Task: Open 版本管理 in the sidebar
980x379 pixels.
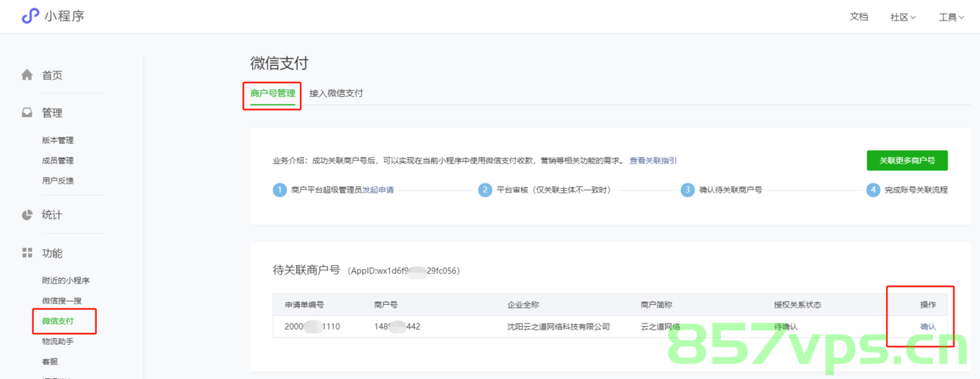Action: [x=58, y=140]
